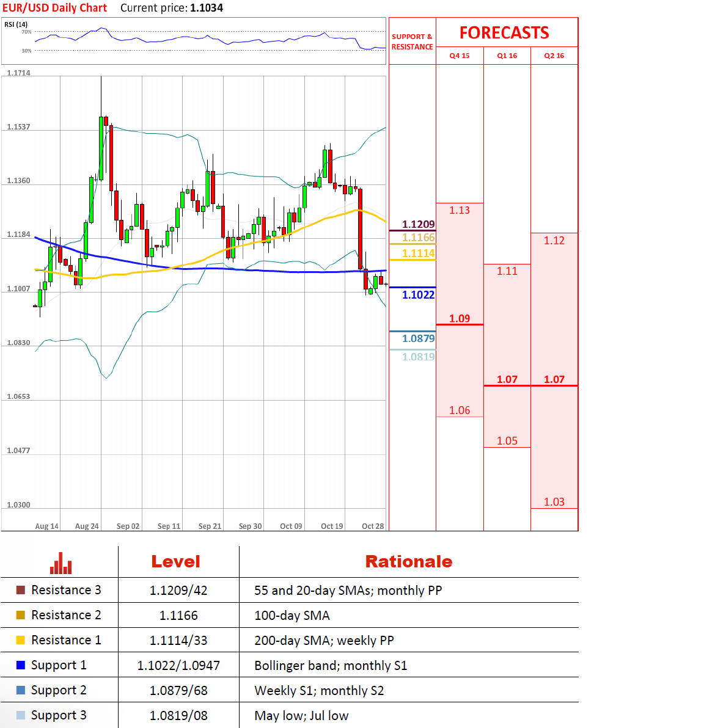Click the Q4 15 upper forecast 1.13
Screen dimensions: 704x728
tap(460, 210)
